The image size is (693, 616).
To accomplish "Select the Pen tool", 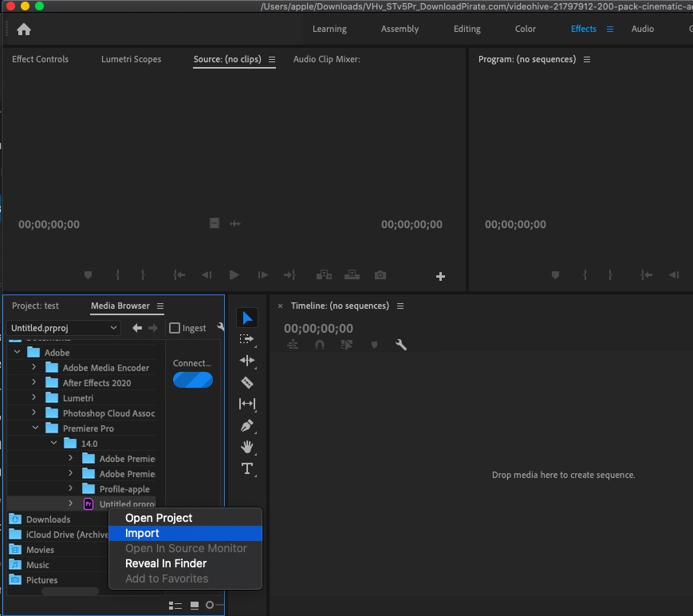I will 247,425.
